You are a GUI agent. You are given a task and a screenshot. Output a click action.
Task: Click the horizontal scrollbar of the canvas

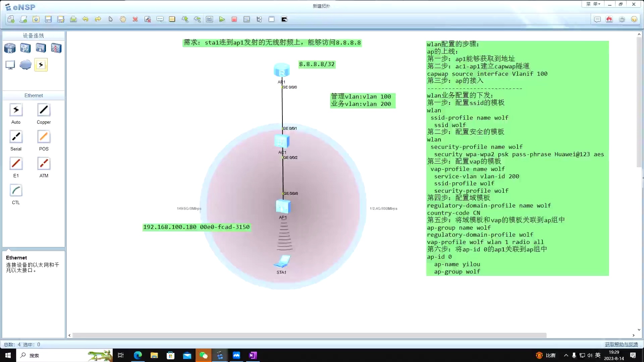coord(309,335)
